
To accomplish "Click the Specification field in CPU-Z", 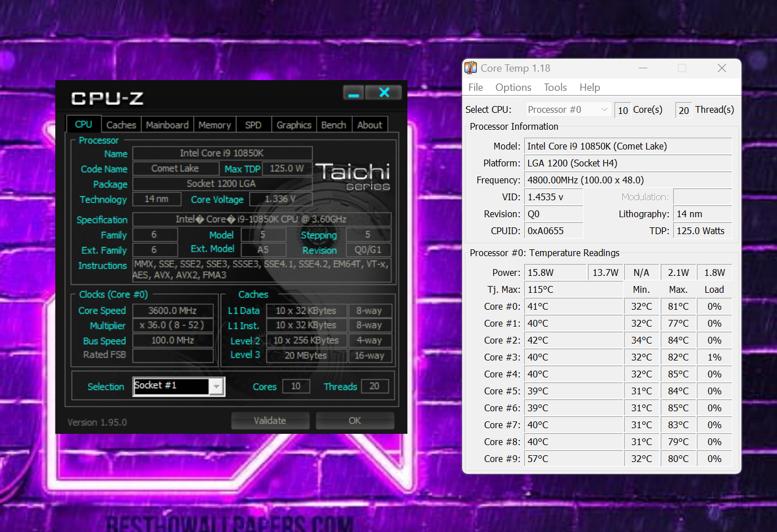I will pyautogui.click(x=262, y=219).
